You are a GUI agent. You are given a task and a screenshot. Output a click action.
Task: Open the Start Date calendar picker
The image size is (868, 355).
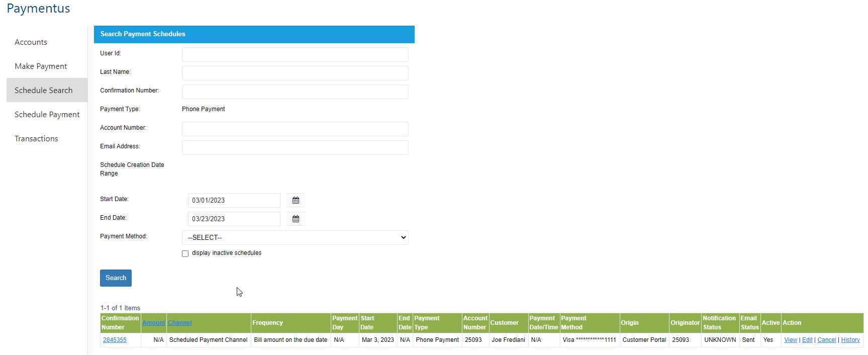click(x=296, y=200)
